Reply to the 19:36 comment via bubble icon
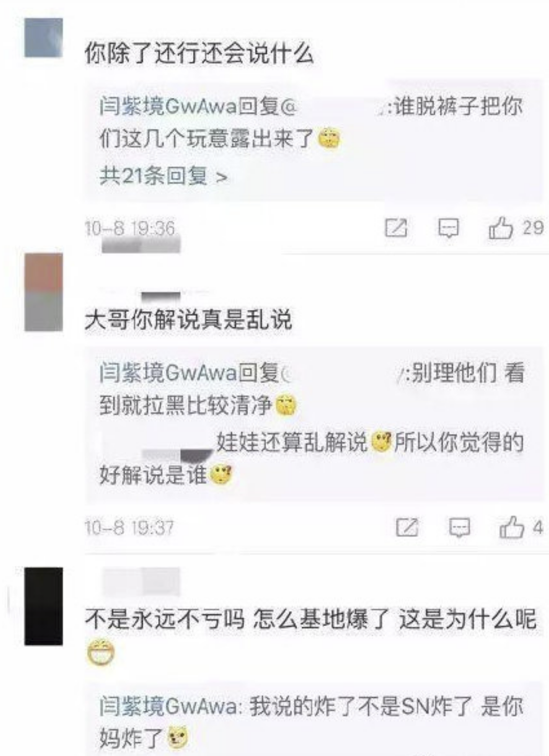 click(448, 228)
